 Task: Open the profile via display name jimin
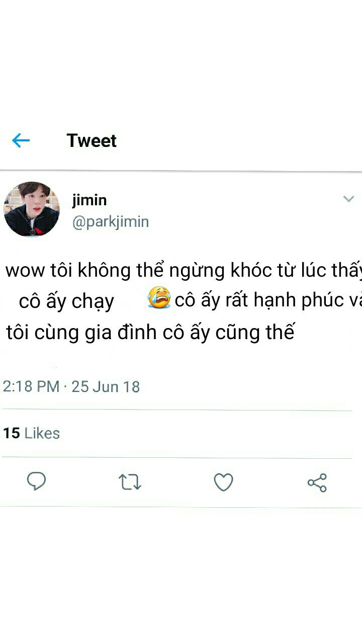[89, 200]
